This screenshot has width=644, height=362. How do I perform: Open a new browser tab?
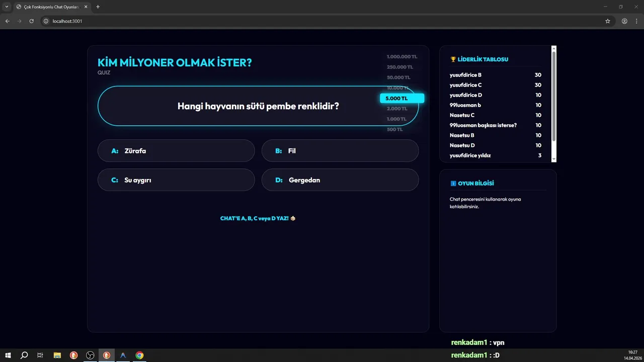pyautogui.click(x=98, y=7)
